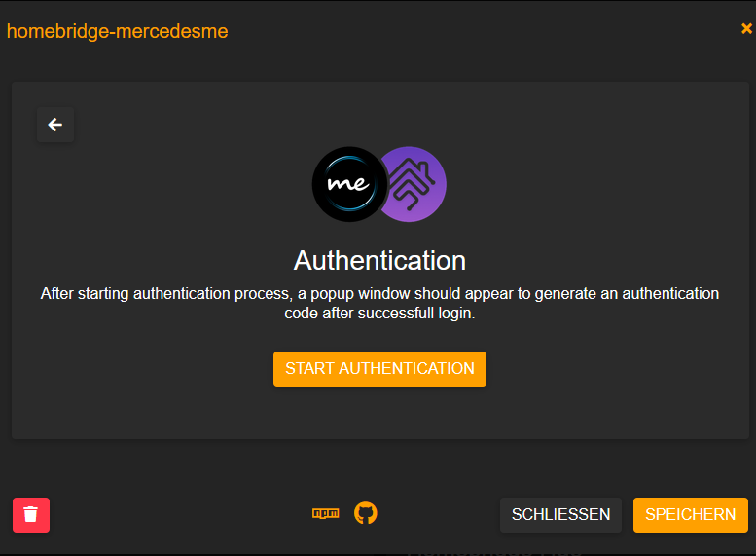
Task: Click the Authentication heading
Action: tap(379, 261)
